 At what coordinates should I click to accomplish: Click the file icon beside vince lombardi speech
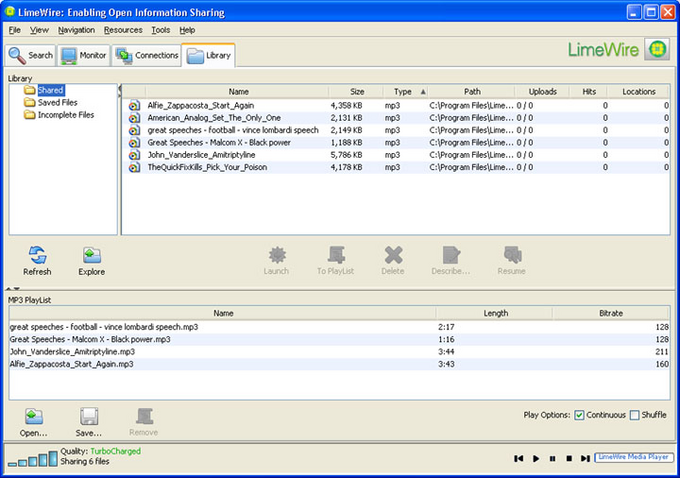[x=134, y=130]
